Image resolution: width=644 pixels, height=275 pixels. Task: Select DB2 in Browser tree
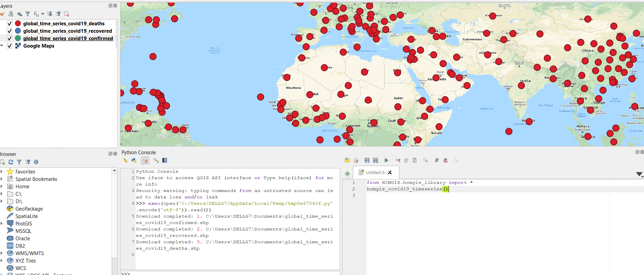[x=20, y=246]
